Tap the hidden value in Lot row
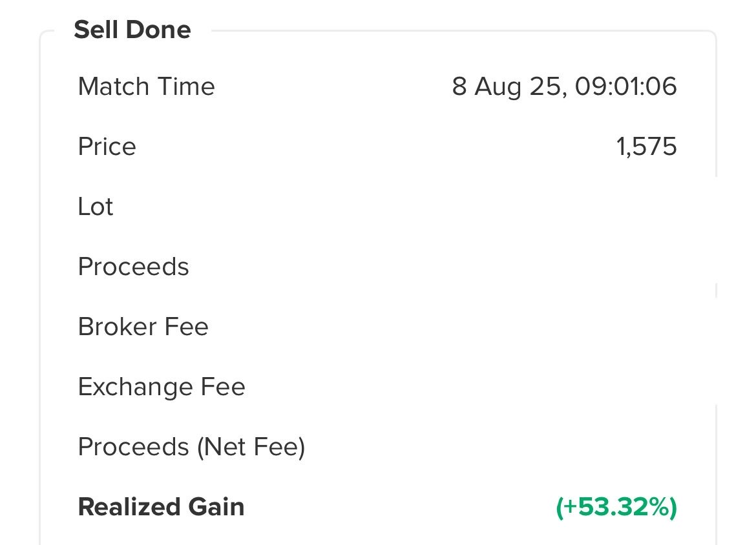The height and width of the screenshot is (545, 756). pyautogui.click(x=627, y=207)
